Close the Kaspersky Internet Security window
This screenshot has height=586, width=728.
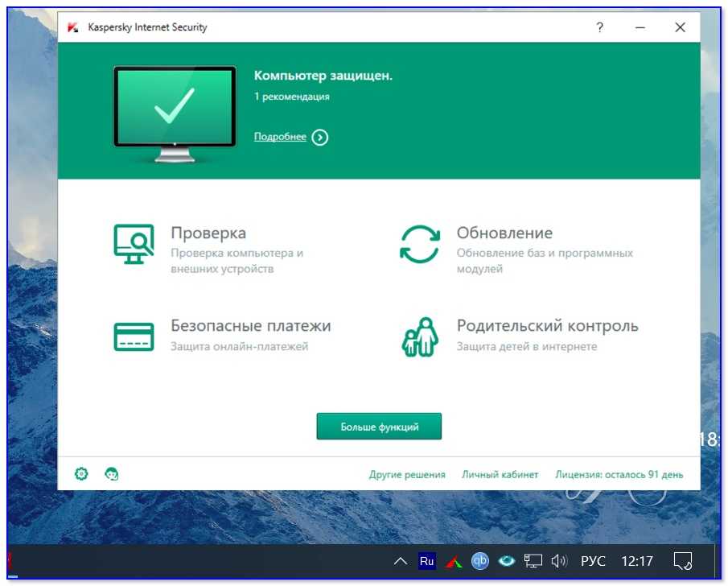681,27
